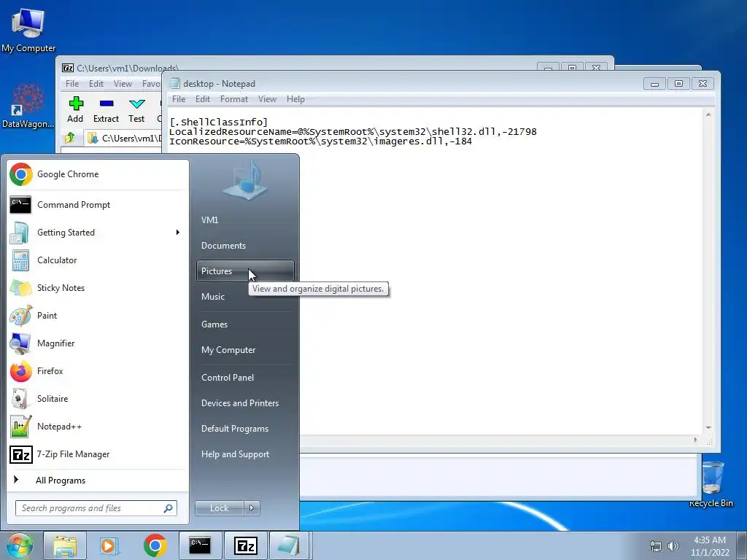Launch Paint from Start menu
Screen dimensions: 747x560
pos(97,315)
